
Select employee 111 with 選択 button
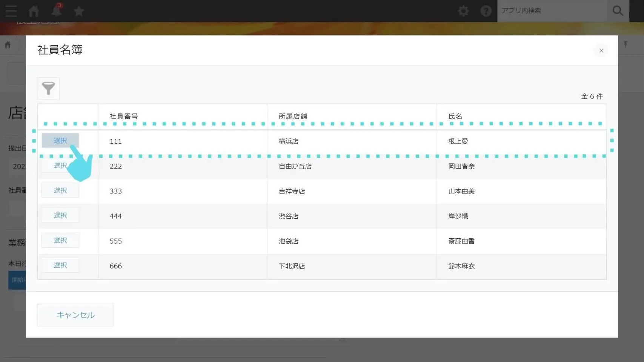[60, 141]
